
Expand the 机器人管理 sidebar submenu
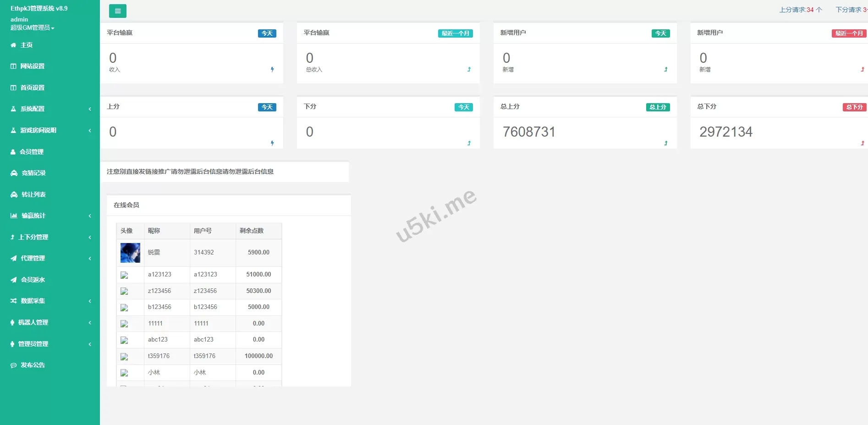[49, 323]
